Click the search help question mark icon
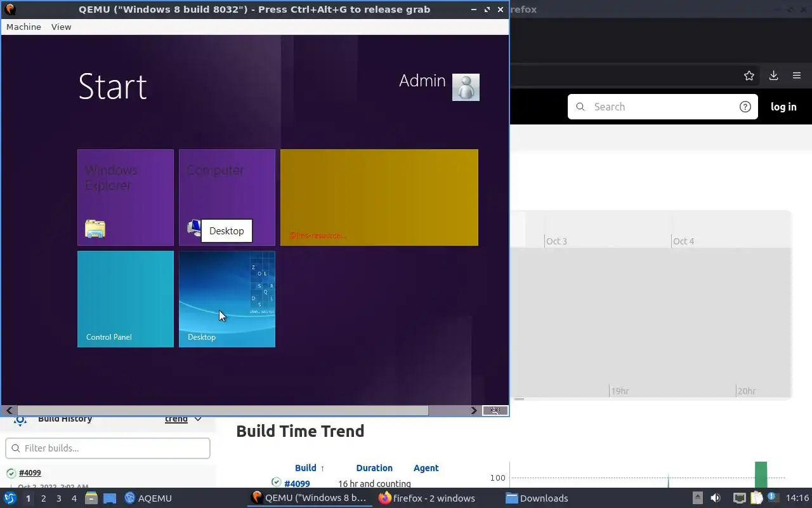 pos(745,107)
